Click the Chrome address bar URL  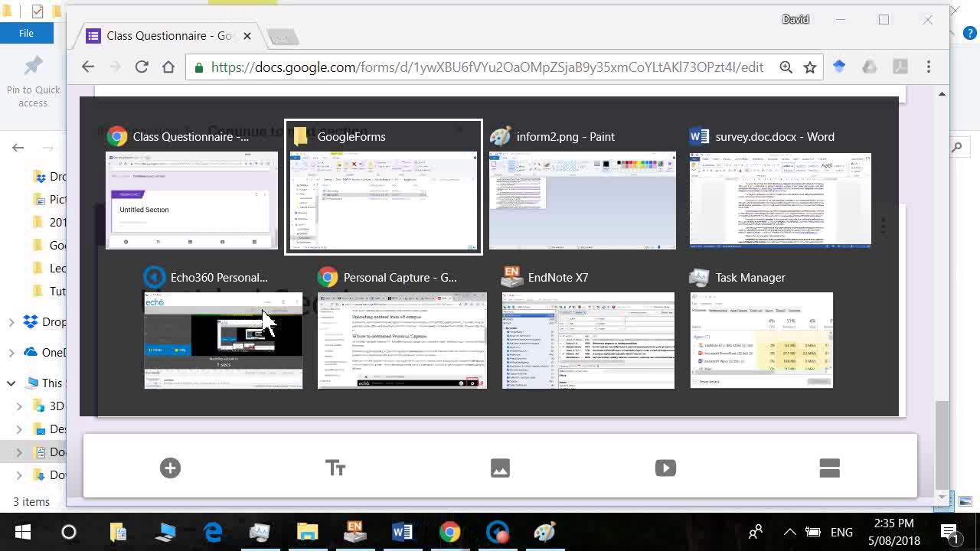tap(487, 67)
